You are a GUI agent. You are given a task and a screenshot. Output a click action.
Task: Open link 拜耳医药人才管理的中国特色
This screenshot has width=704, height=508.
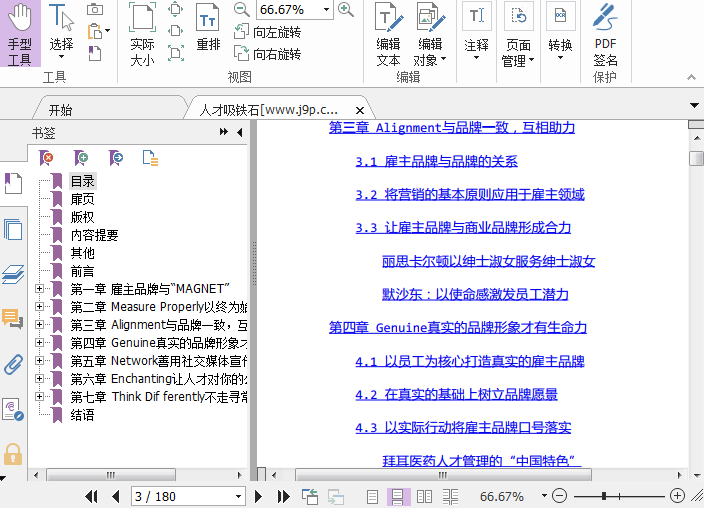(x=482, y=460)
